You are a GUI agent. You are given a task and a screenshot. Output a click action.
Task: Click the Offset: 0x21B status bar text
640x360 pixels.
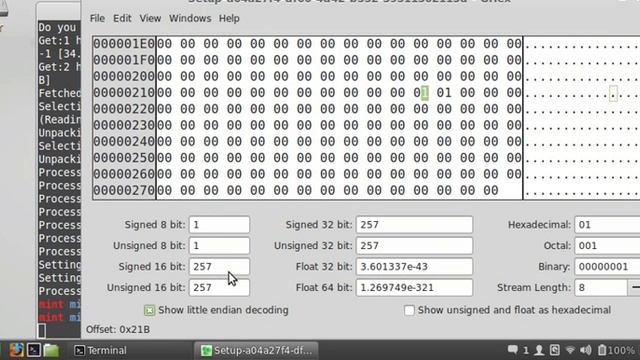click(x=118, y=329)
